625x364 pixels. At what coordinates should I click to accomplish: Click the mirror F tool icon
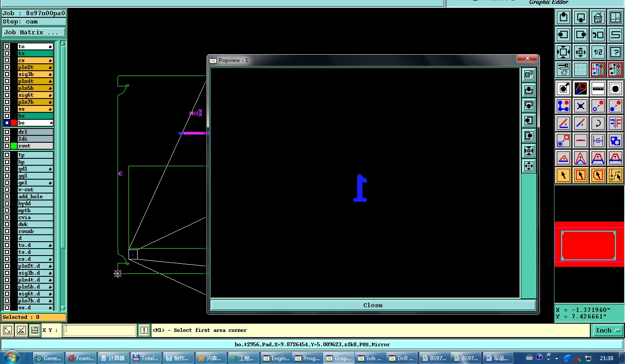pos(615,123)
